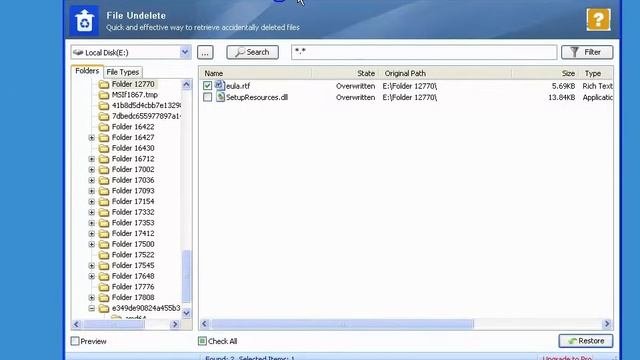Click the folder tree vertical scrollbar thumb
The image size is (640, 360).
187,276
